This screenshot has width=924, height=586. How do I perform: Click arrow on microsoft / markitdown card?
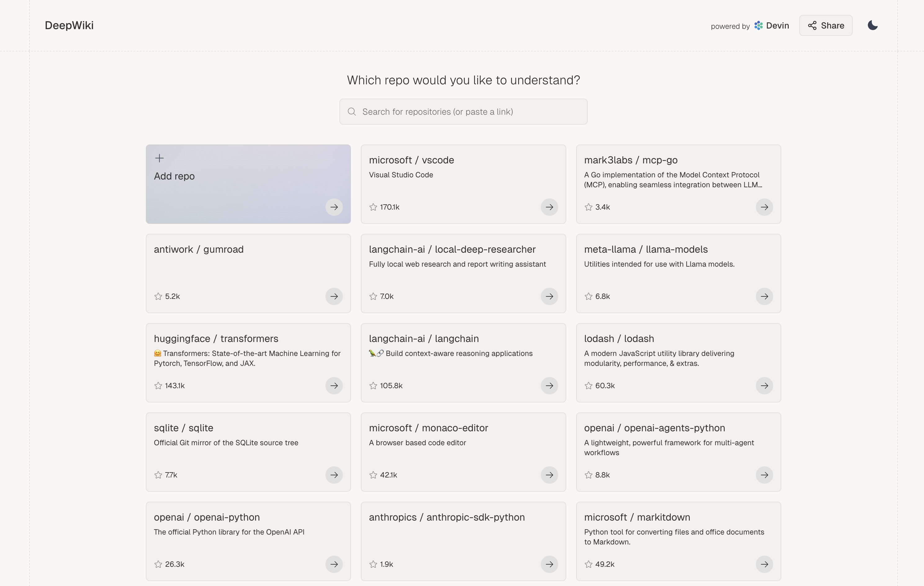(x=765, y=564)
